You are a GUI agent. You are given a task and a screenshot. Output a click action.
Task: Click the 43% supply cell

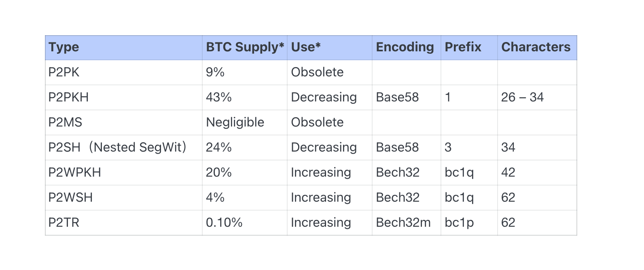click(x=219, y=97)
